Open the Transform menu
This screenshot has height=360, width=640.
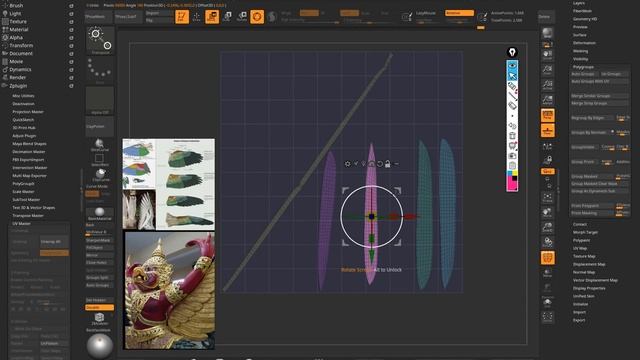(x=21, y=45)
